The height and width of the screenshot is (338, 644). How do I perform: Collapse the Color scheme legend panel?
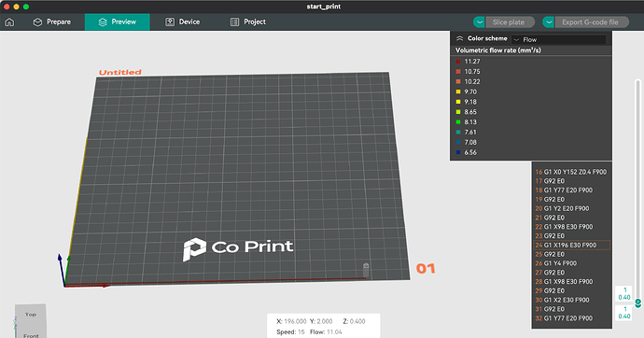459,38
